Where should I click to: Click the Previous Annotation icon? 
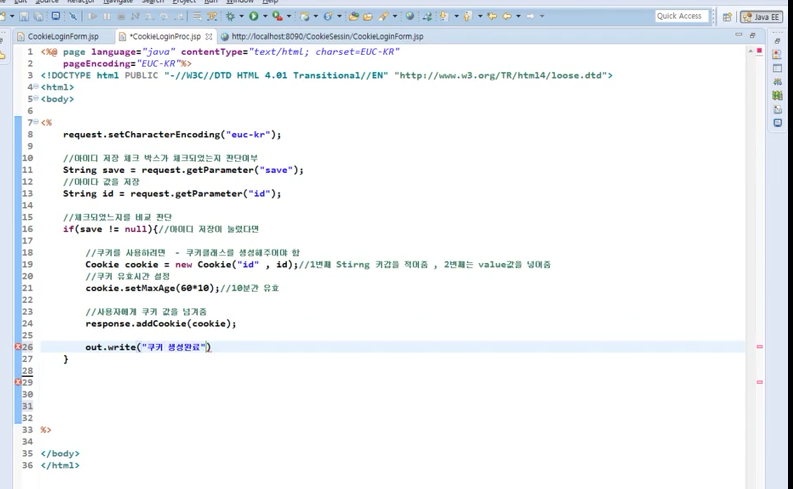(468, 16)
